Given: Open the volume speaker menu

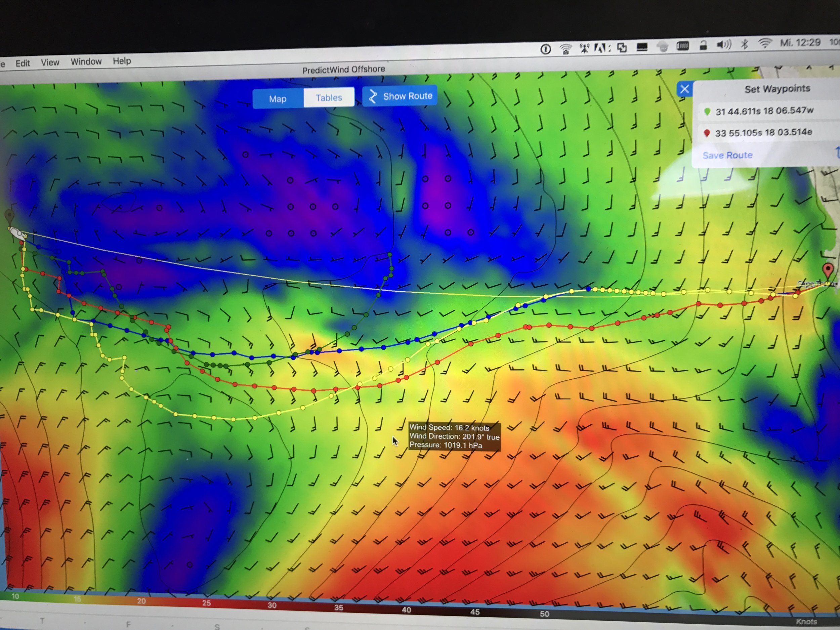Looking at the screenshot, I should pyautogui.click(x=723, y=45).
